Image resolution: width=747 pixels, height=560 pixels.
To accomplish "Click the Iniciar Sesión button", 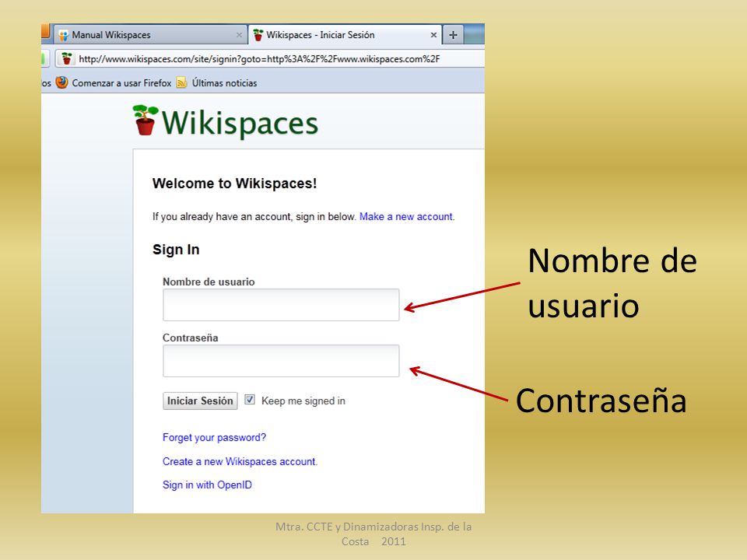I will click(x=200, y=401).
